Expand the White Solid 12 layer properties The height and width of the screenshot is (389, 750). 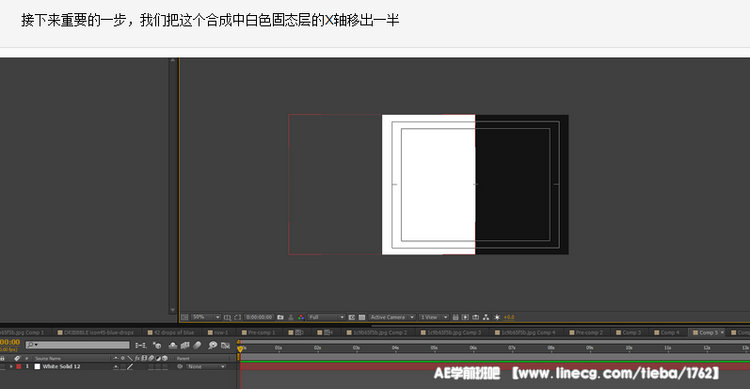pos(11,367)
